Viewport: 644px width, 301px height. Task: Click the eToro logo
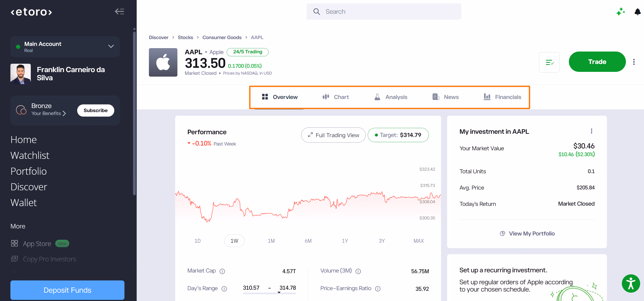click(x=31, y=12)
